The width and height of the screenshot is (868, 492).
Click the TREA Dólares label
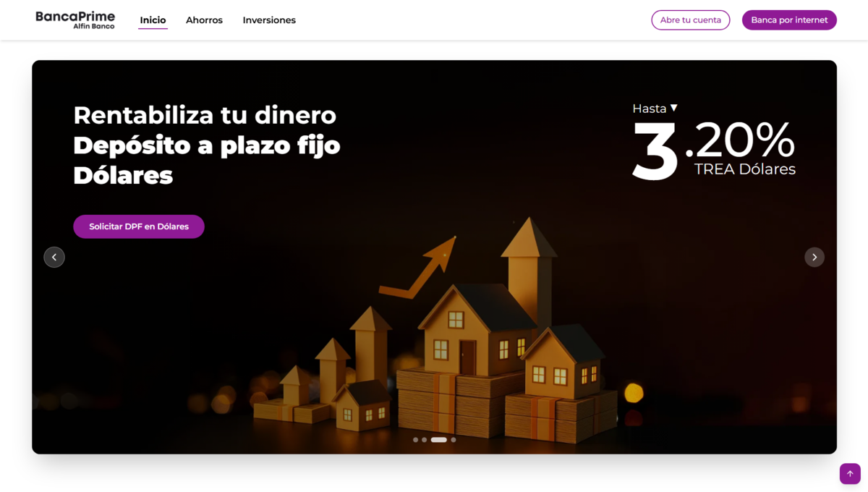(x=745, y=169)
